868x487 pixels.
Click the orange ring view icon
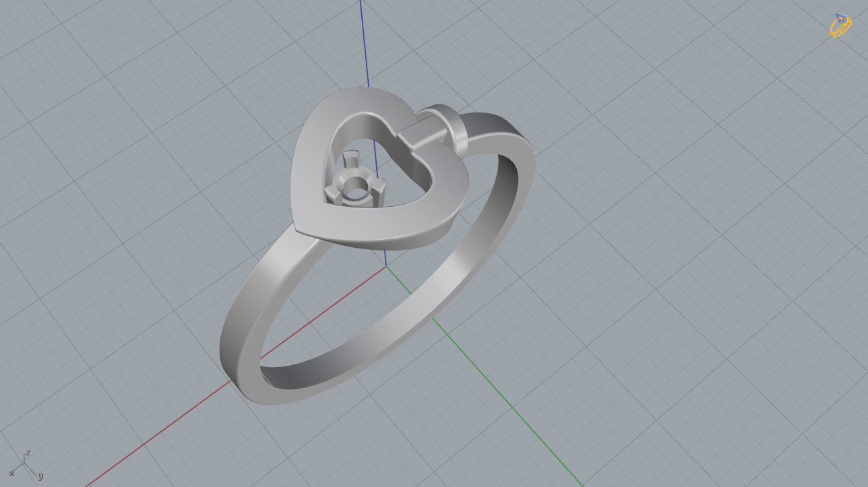point(840,26)
